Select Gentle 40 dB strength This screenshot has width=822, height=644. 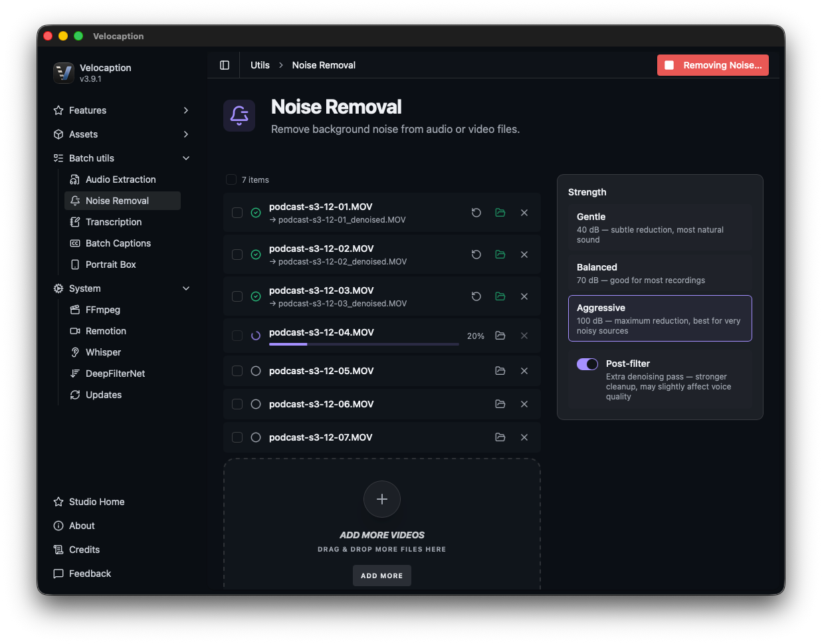tap(660, 228)
